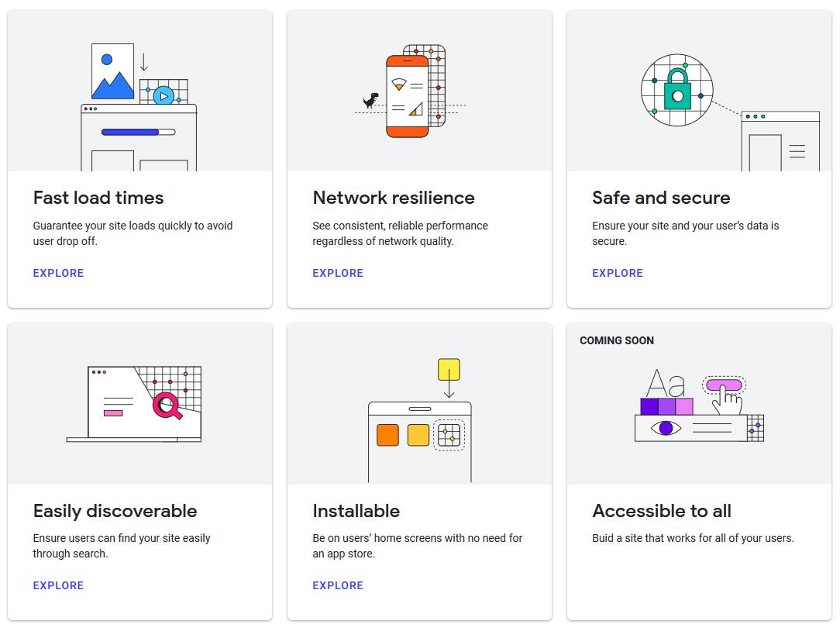Click the Chrome dinosaur icon
The width and height of the screenshot is (840, 628).
(x=370, y=100)
